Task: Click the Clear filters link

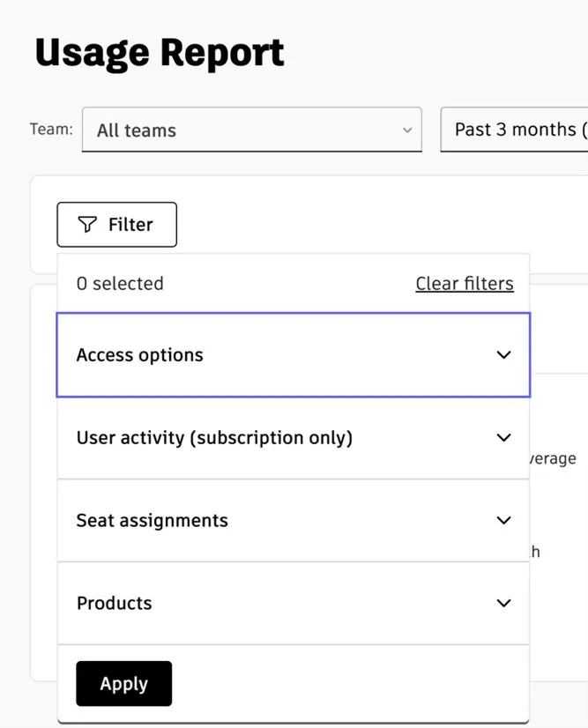Action: pos(465,284)
